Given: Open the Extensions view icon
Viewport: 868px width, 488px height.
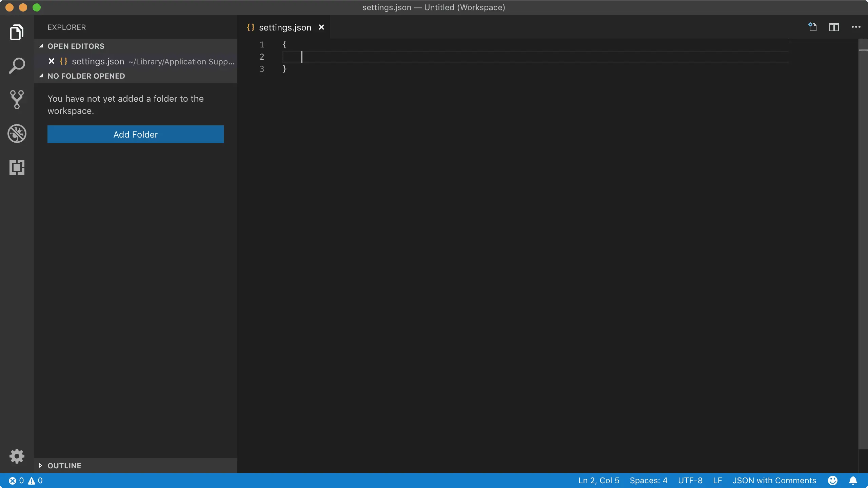Looking at the screenshot, I should (17, 167).
